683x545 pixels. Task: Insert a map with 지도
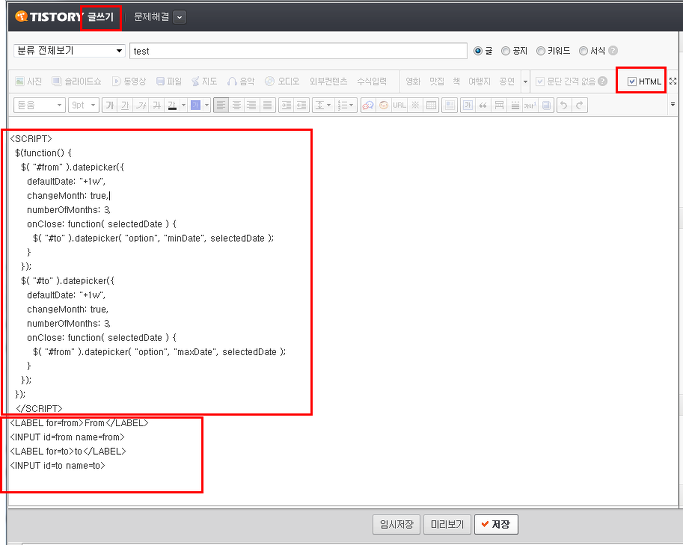tap(204, 81)
